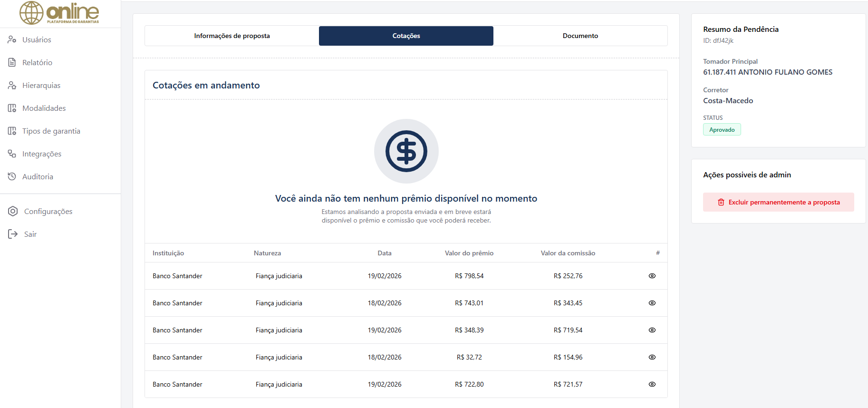This screenshot has height=408, width=868.
Task: Click the Configurações gear icon
Action: point(13,211)
